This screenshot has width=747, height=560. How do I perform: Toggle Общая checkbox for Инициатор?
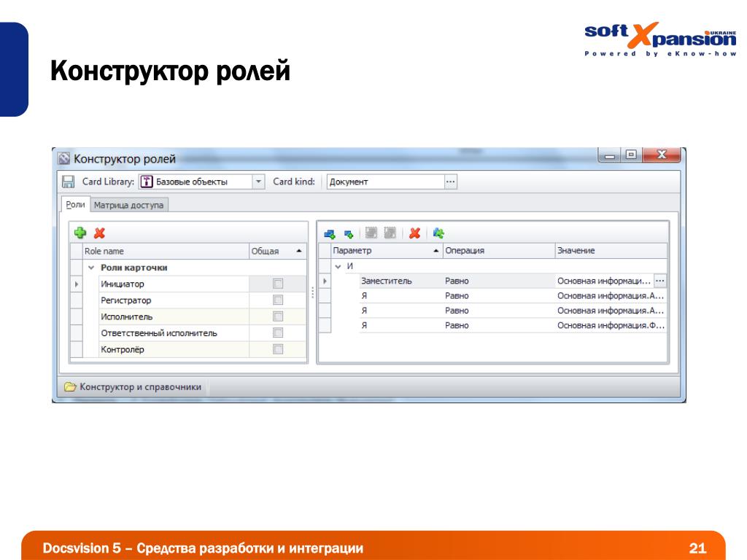pyautogui.click(x=278, y=284)
